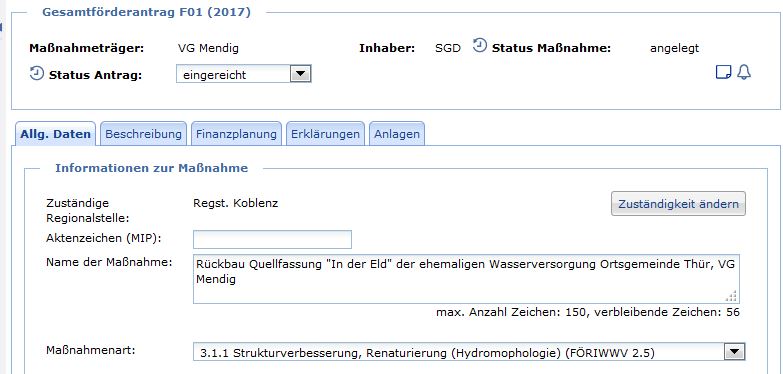Switch to the Allg. Daten tab

point(55,134)
